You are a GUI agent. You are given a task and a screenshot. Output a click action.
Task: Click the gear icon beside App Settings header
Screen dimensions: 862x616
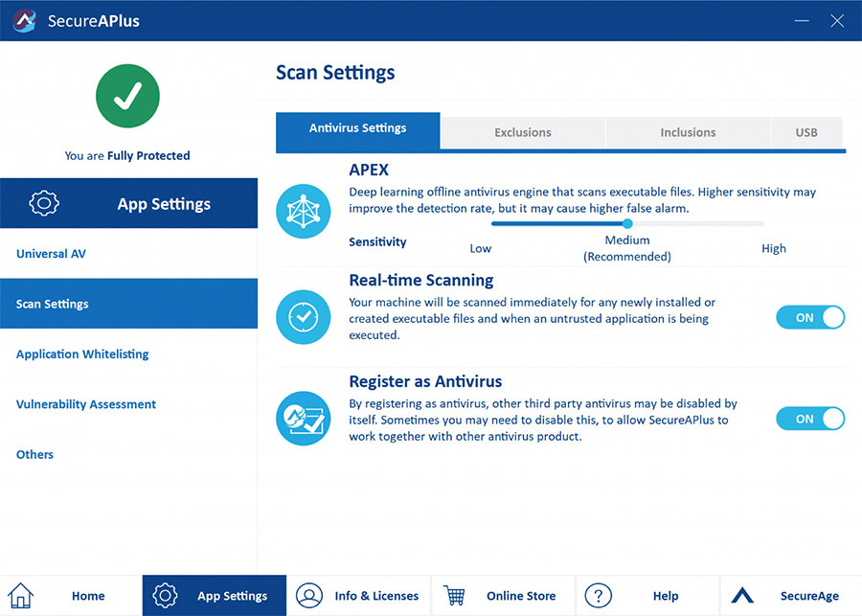(x=44, y=203)
